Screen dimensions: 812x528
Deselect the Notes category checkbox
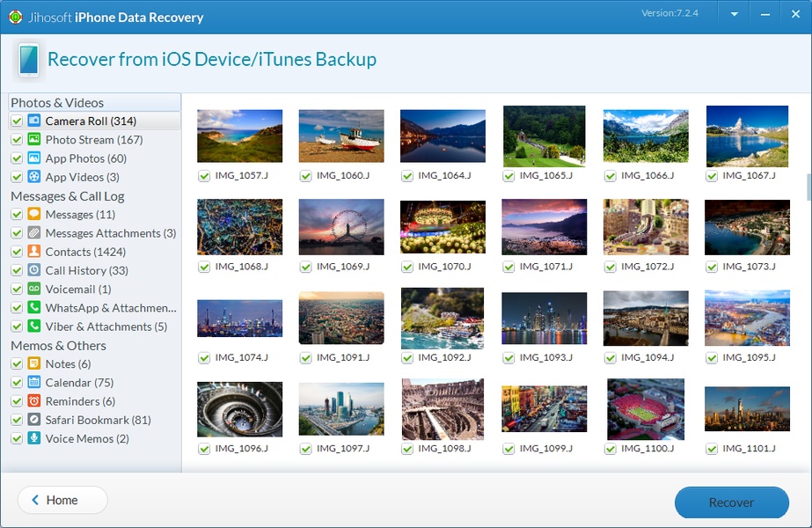coord(17,363)
